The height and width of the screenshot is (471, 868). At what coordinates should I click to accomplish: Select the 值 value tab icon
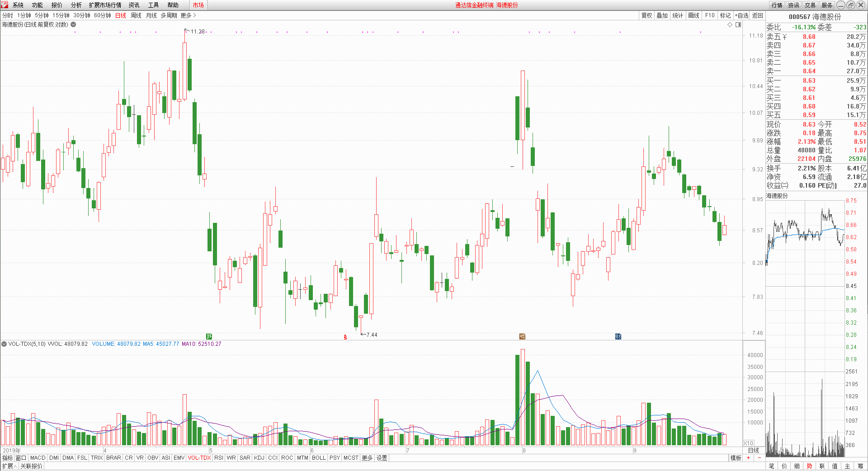click(835, 466)
